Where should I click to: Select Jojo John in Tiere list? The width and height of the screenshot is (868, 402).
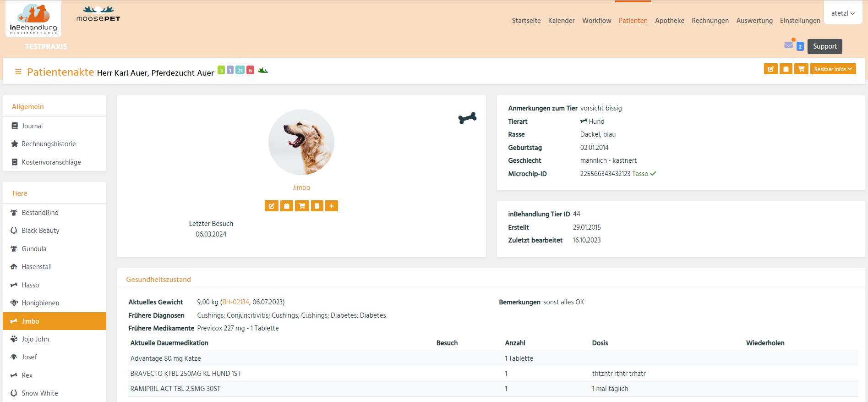(x=55, y=339)
